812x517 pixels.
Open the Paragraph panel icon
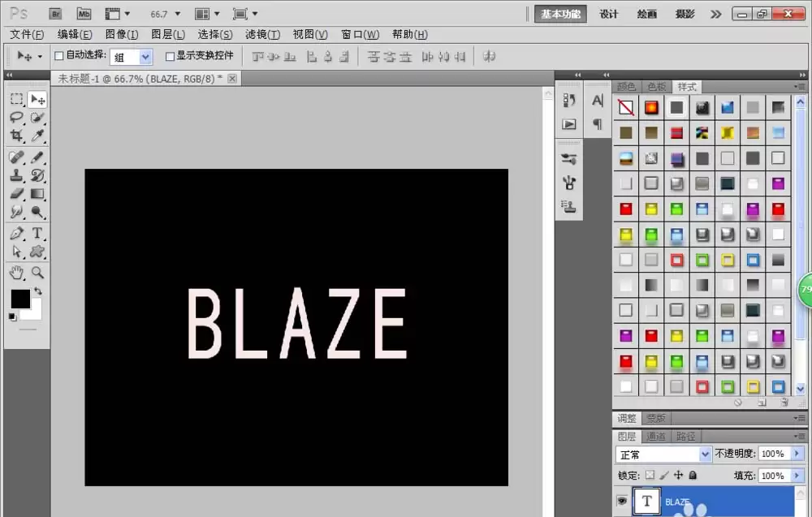coord(598,124)
